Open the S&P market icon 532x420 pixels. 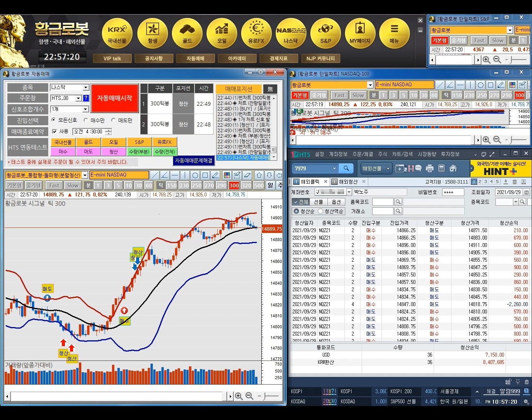tap(325, 33)
